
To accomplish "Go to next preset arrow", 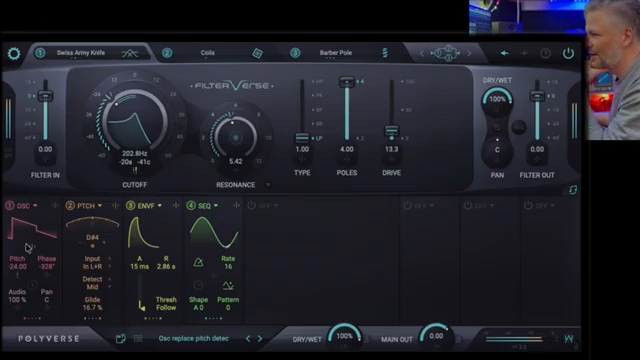I will (260, 339).
